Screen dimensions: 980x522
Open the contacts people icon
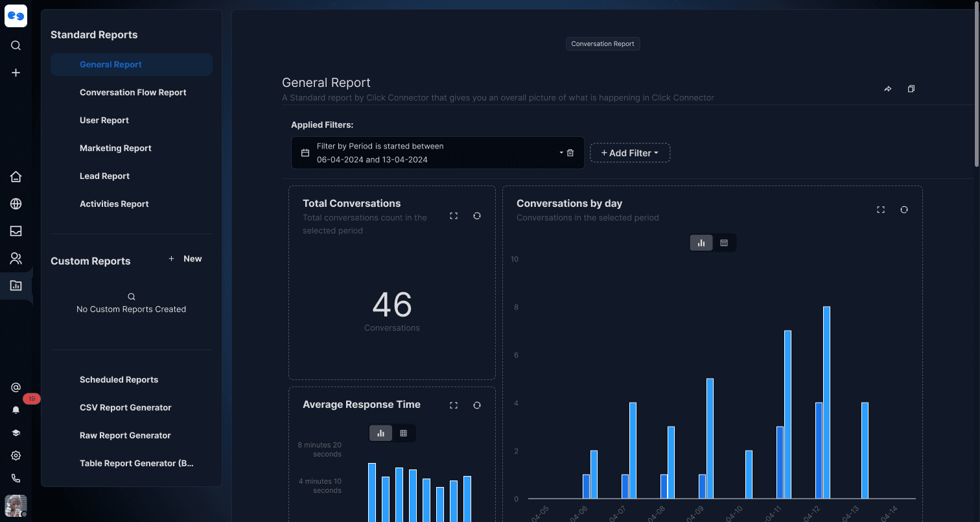click(x=16, y=259)
